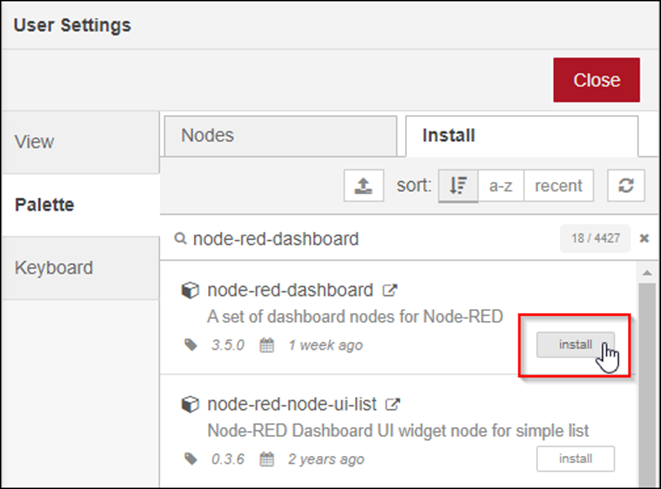Open node-red-node-ui-list external link icon
This screenshot has height=489, width=661.
[392, 404]
